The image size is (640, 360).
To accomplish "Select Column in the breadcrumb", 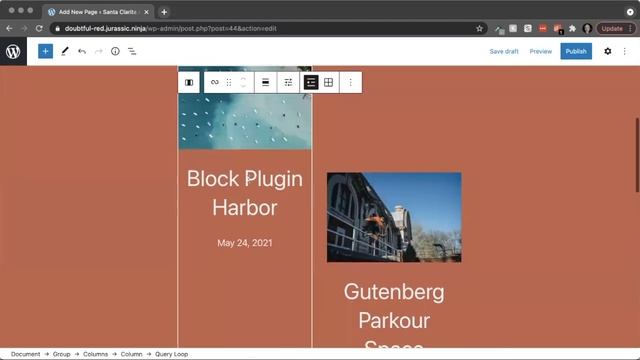I will (131, 354).
